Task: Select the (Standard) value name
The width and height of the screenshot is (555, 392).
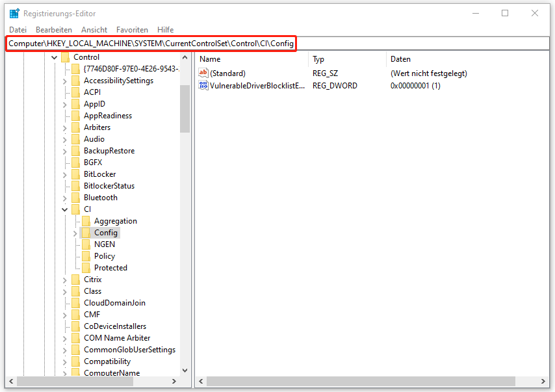Action: pyautogui.click(x=227, y=73)
